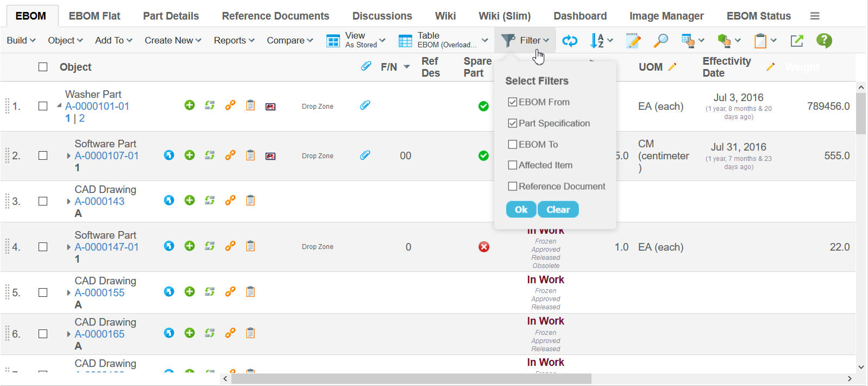This screenshot has width=868, height=386.
Task: Click green plus icon on Washer Part row
Action: pos(189,105)
